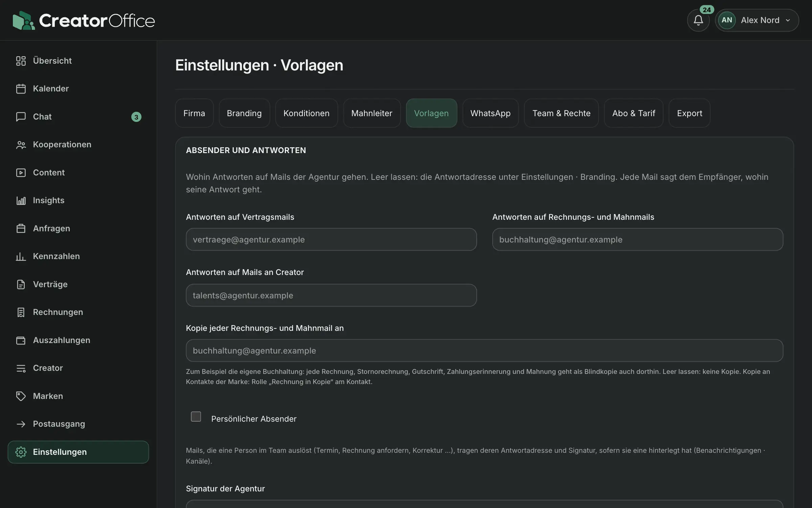Click the Übersicht grid icon
The image size is (812, 508).
21,61
